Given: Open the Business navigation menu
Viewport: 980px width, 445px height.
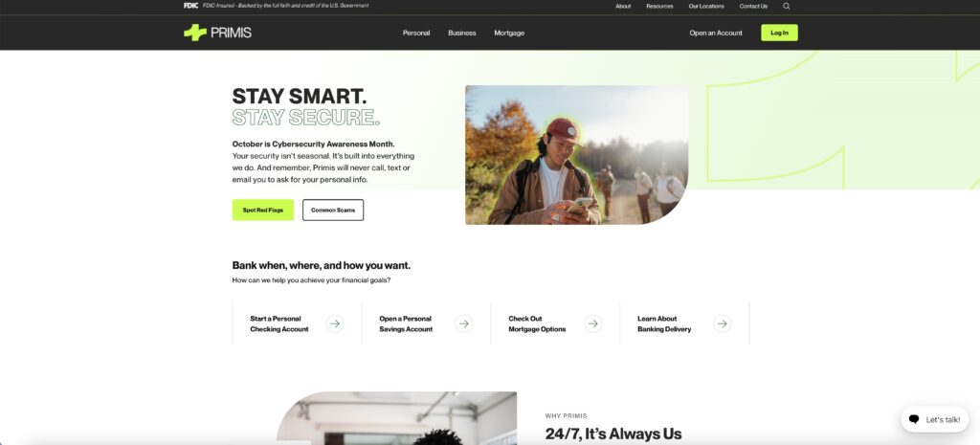Looking at the screenshot, I should tap(462, 33).
